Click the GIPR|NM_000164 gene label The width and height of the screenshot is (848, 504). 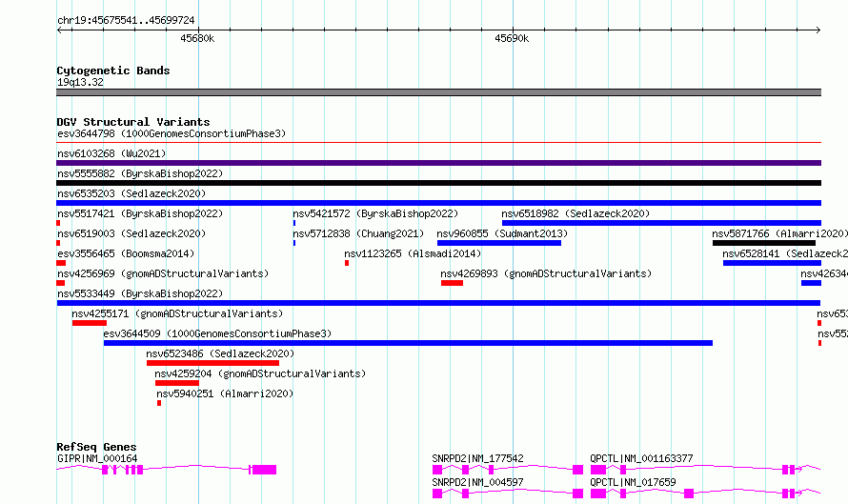coord(97,458)
